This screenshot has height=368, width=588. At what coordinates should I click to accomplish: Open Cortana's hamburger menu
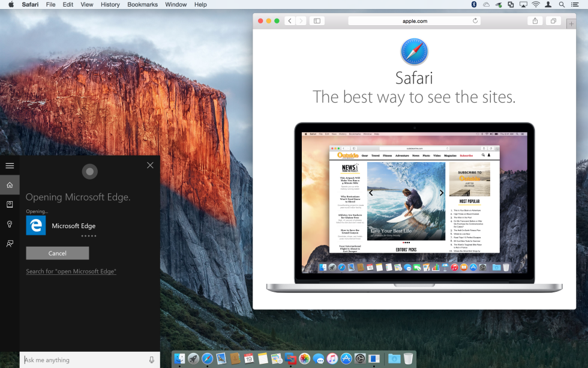tap(10, 166)
